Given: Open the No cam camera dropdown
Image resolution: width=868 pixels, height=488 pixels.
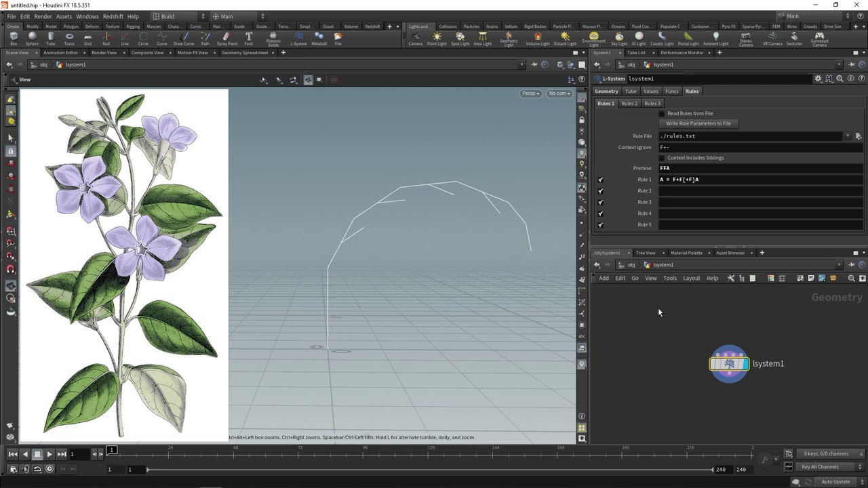Looking at the screenshot, I should pyautogui.click(x=559, y=93).
